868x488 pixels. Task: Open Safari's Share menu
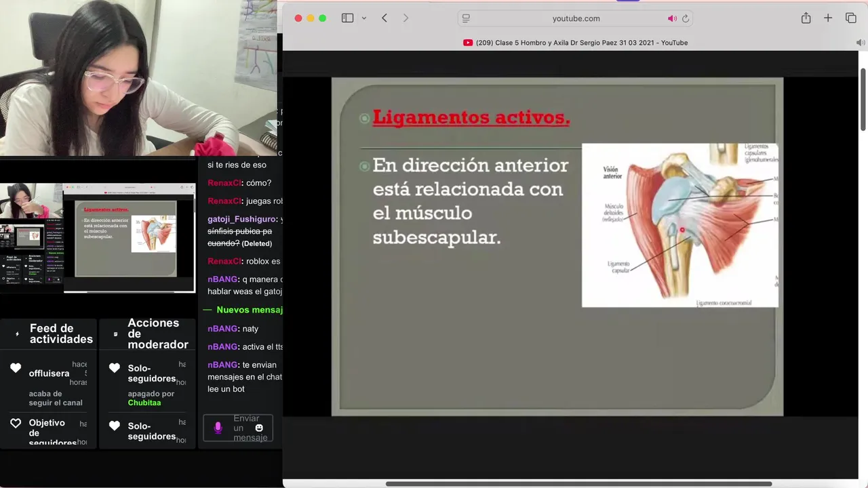pyautogui.click(x=806, y=18)
